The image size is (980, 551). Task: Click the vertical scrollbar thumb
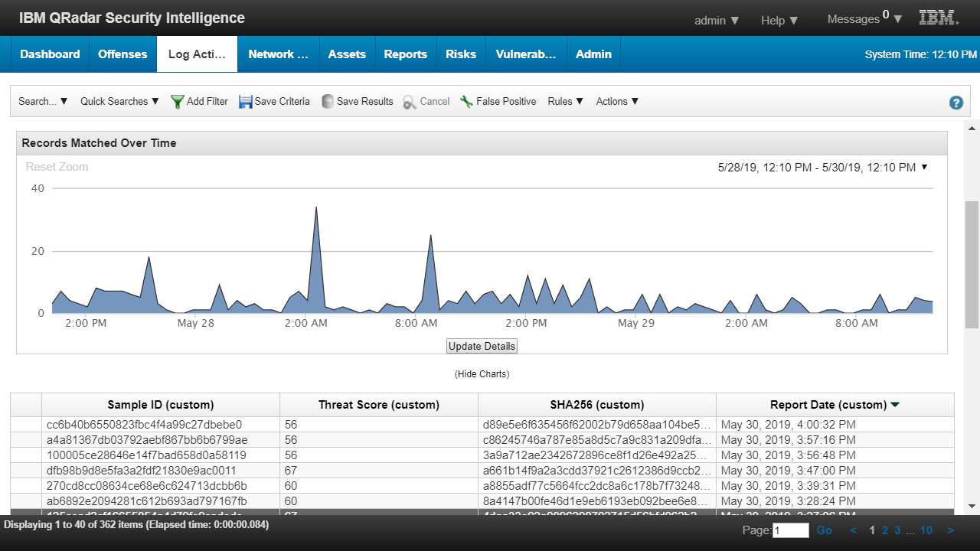point(972,264)
